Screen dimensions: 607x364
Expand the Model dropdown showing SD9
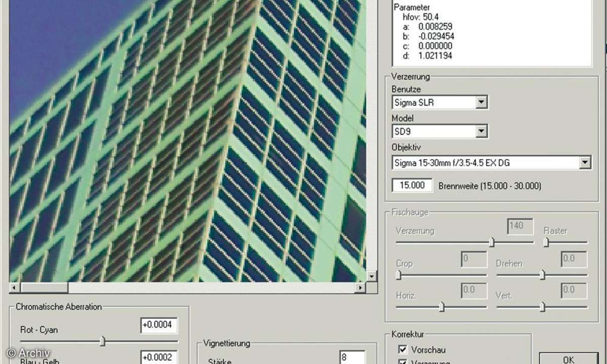point(482,132)
